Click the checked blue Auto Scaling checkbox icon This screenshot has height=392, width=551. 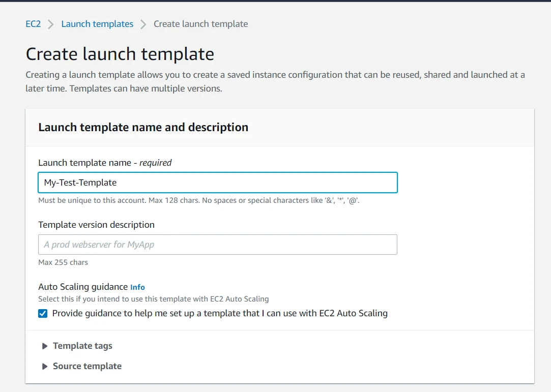tap(43, 313)
